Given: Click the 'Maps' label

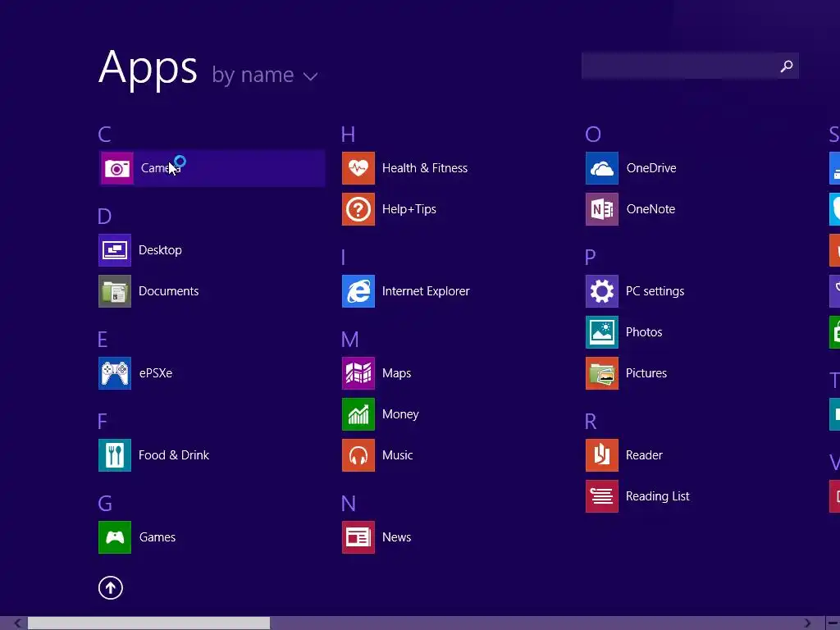Looking at the screenshot, I should 396,373.
